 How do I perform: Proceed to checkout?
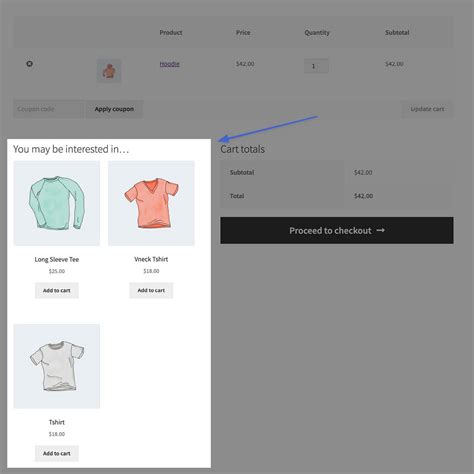pos(337,230)
